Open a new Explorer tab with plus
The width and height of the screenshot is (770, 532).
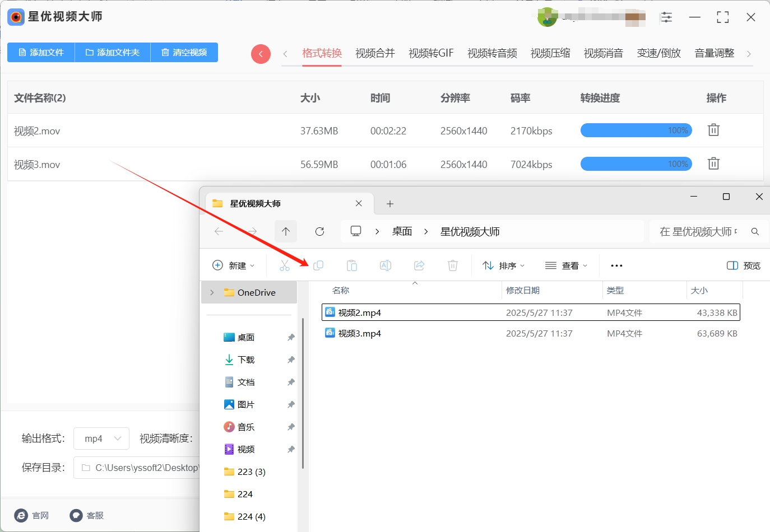point(390,204)
